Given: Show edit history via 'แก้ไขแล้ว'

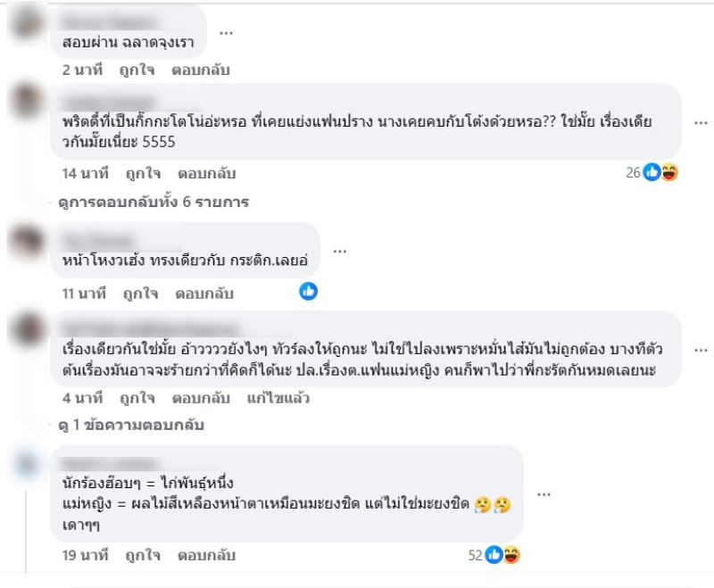Looking at the screenshot, I should (x=279, y=399).
